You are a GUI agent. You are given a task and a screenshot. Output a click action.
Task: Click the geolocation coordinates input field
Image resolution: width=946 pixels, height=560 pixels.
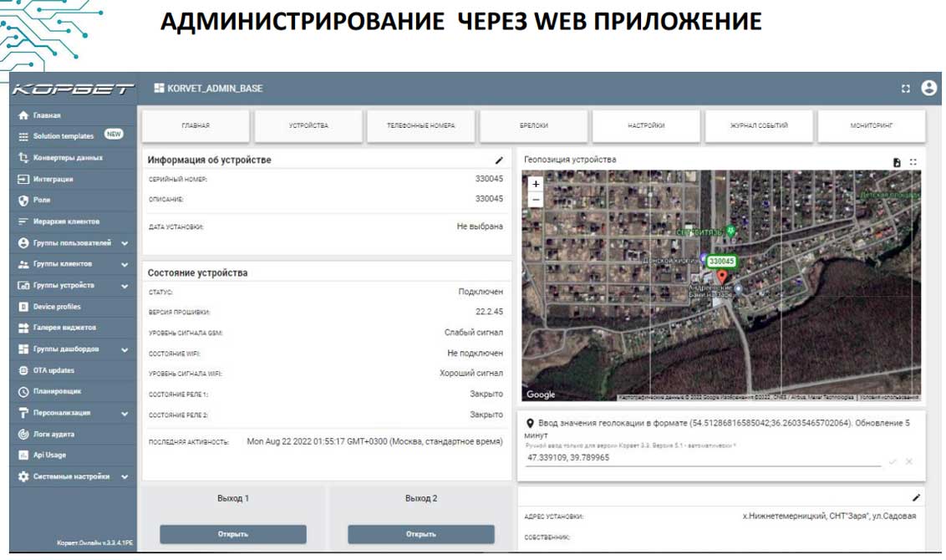702,458
